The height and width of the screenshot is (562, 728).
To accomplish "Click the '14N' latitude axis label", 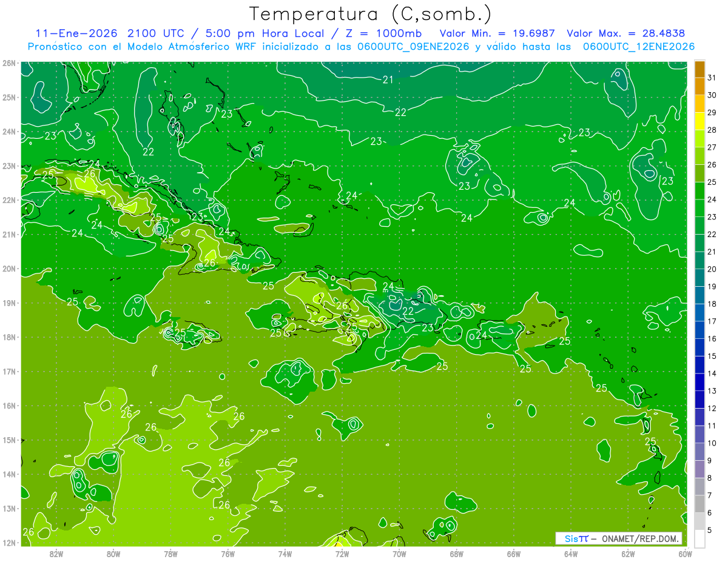I will coord(9,474).
